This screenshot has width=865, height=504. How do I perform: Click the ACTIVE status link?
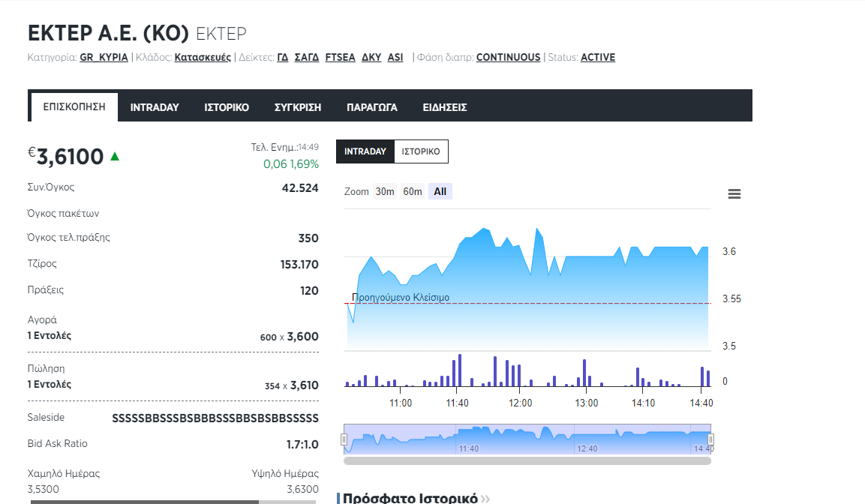coord(598,57)
